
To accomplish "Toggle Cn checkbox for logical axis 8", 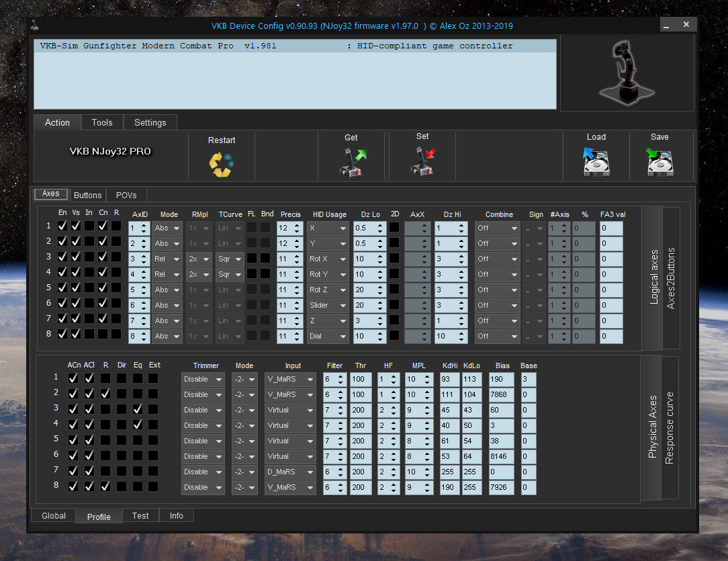I will 103,334.
